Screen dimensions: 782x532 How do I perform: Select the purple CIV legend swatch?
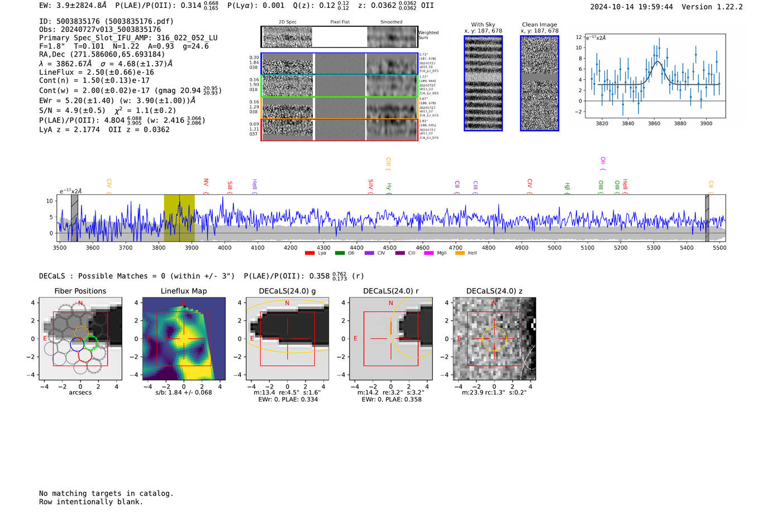point(369,253)
